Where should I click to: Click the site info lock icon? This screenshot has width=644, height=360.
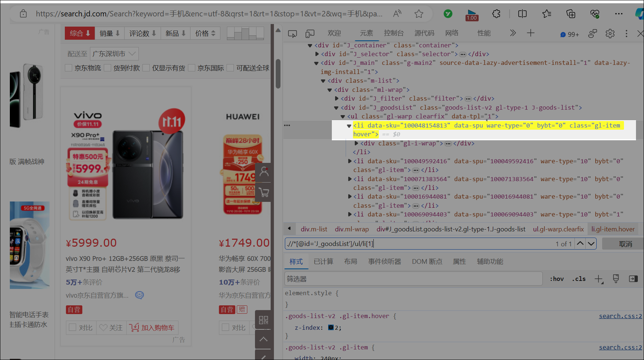pos(23,14)
